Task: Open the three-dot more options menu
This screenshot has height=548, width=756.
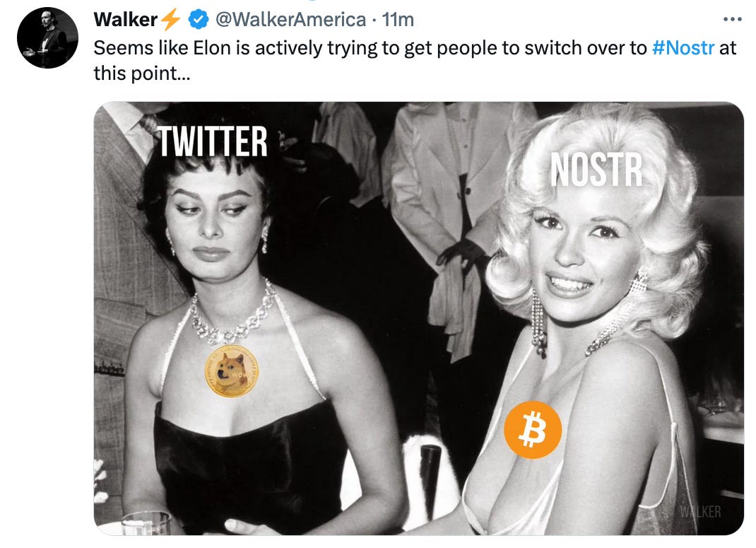Action: pyautogui.click(x=733, y=19)
